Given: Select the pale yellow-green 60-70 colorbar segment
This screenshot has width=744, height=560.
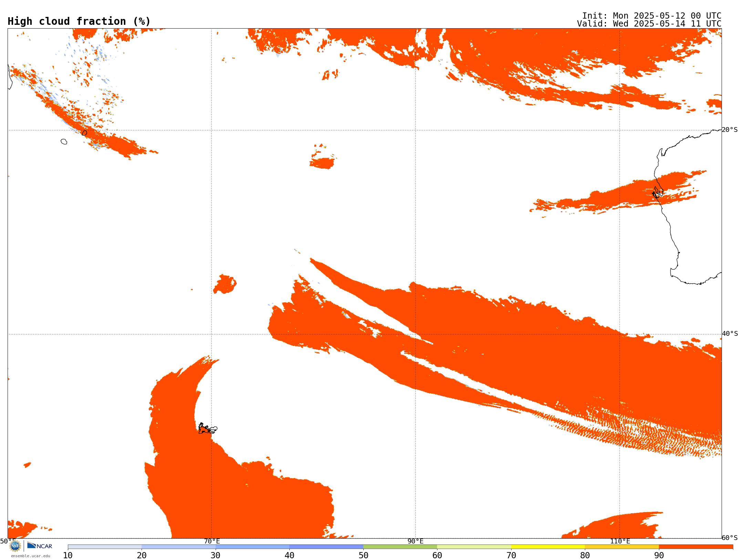Looking at the screenshot, I should click(474, 547).
